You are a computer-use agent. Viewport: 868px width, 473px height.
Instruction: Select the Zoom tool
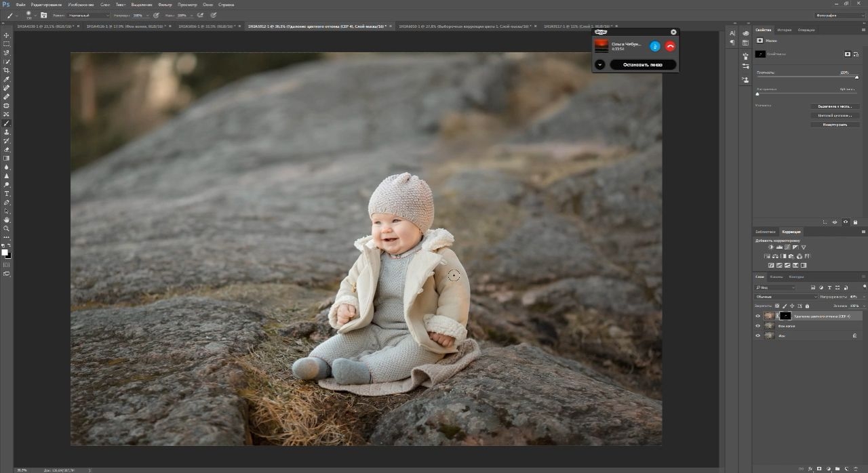pos(7,229)
